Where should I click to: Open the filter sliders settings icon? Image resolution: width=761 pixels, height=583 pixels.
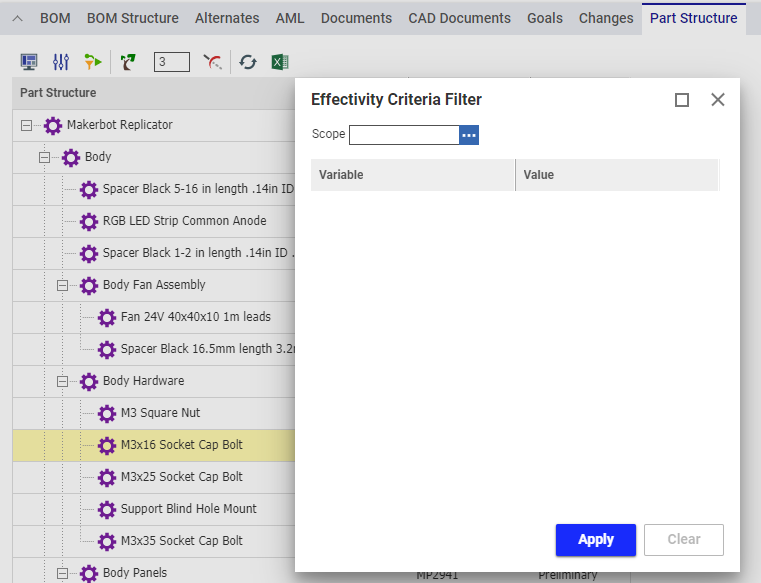[x=61, y=62]
